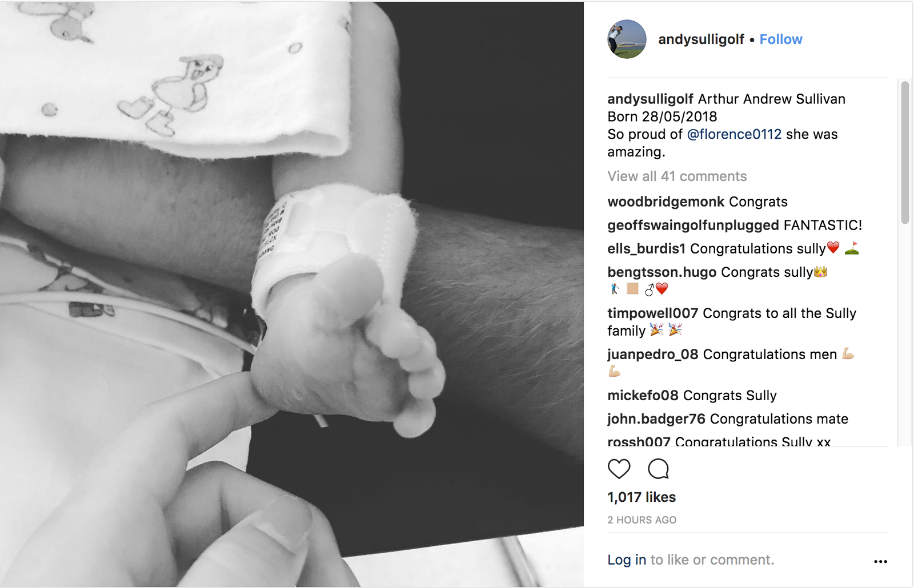Open the three-dots more options menu
This screenshot has width=914, height=588.
pyautogui.click(x=880, y=562)
